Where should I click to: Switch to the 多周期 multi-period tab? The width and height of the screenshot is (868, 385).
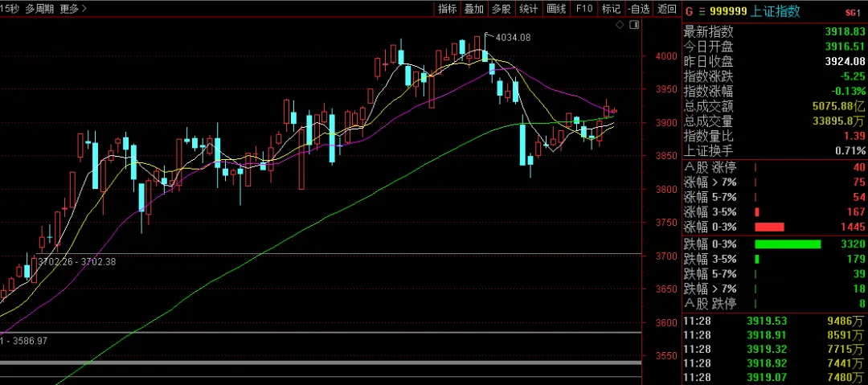39,8
